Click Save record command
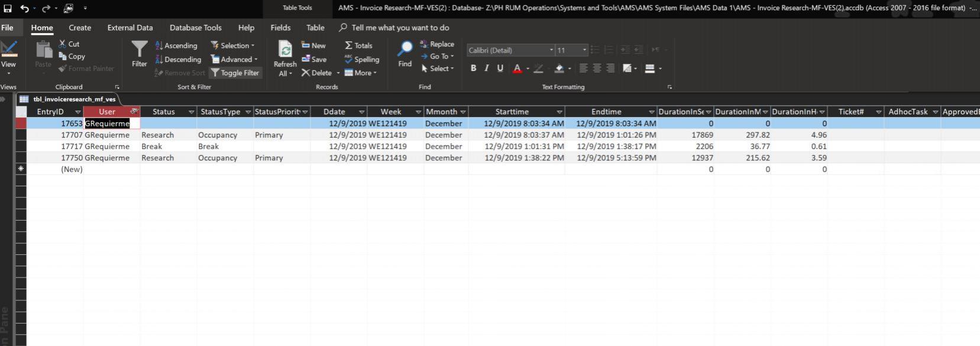This screenshot has height=346, width=980. tap(314, 59)
